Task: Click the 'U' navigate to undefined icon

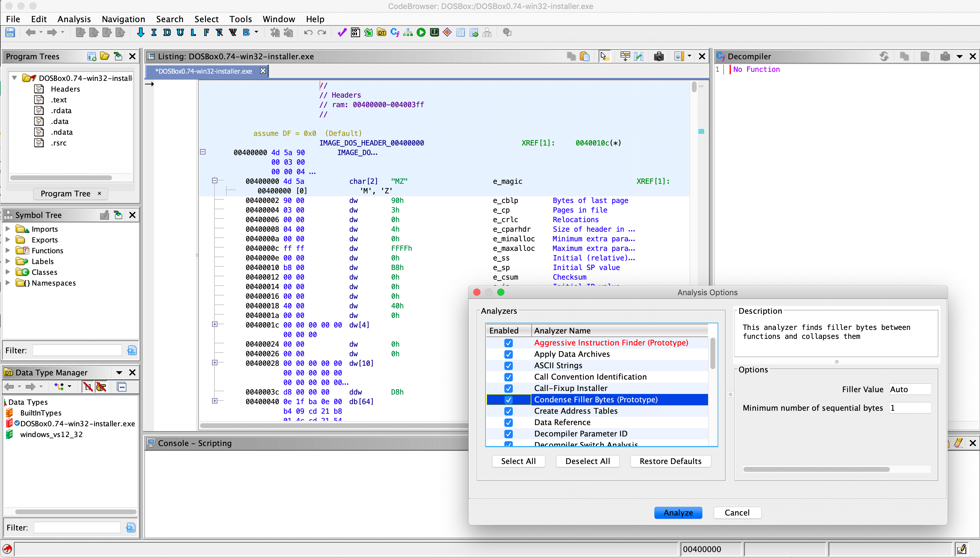Action: point(180,33)
